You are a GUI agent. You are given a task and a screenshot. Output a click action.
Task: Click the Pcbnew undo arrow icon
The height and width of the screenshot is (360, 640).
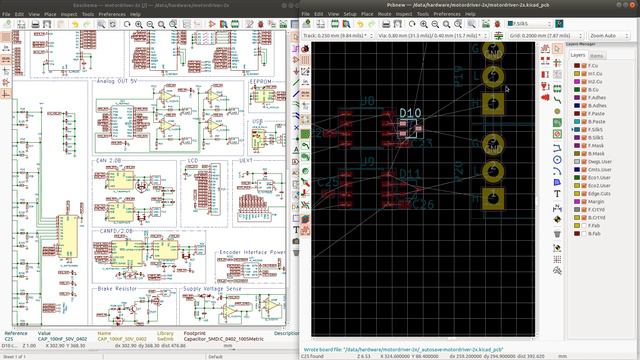click(360, 24)
